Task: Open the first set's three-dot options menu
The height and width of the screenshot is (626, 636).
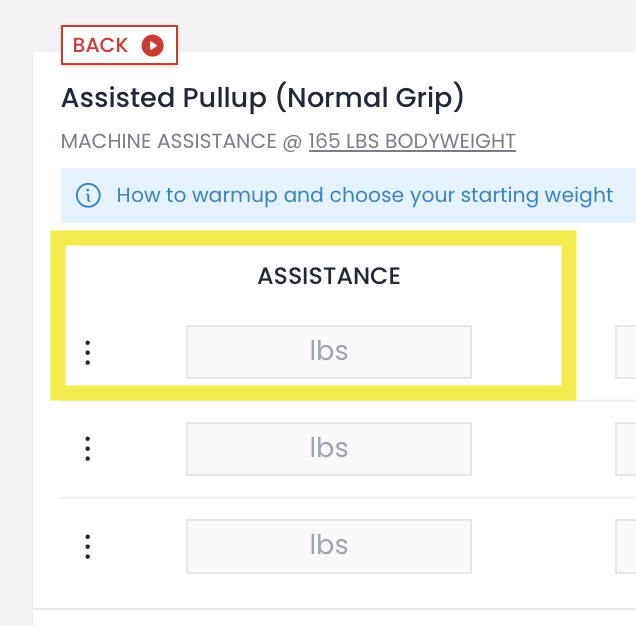Action: [x=88, y=352]
